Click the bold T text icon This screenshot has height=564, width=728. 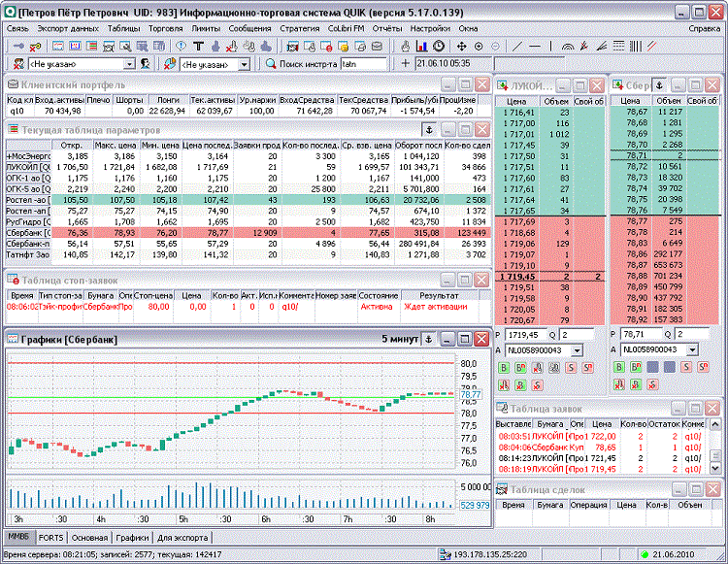198,46
